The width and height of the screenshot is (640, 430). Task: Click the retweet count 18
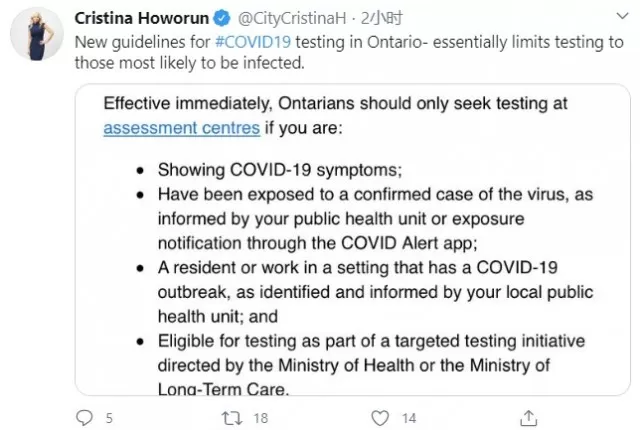pos(260,418)
